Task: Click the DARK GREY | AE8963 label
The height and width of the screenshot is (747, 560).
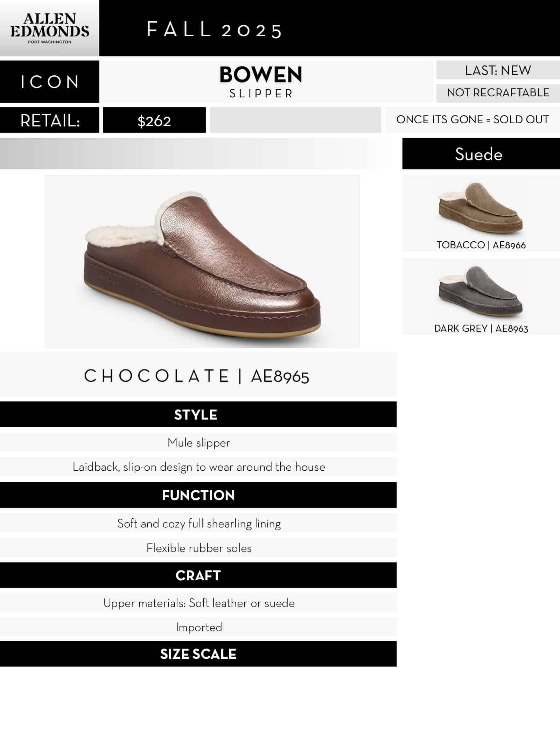Action: click(x=481, y=328)
